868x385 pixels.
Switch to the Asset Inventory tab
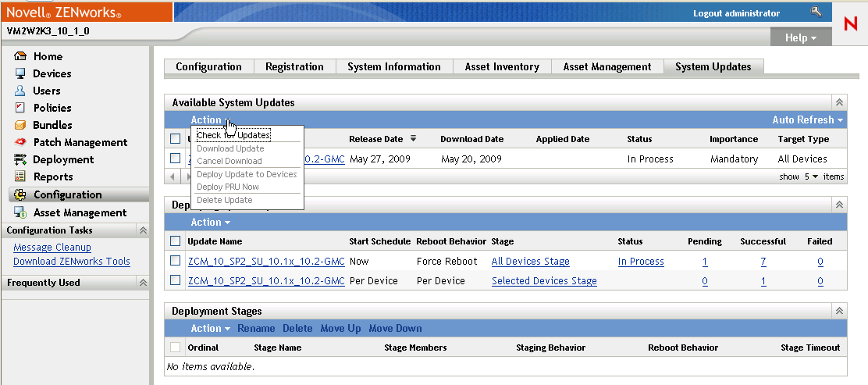[502, 67]
